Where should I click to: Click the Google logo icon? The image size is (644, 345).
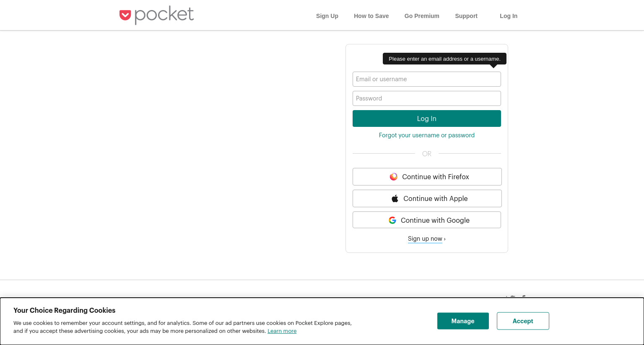[x=392, y=220]
